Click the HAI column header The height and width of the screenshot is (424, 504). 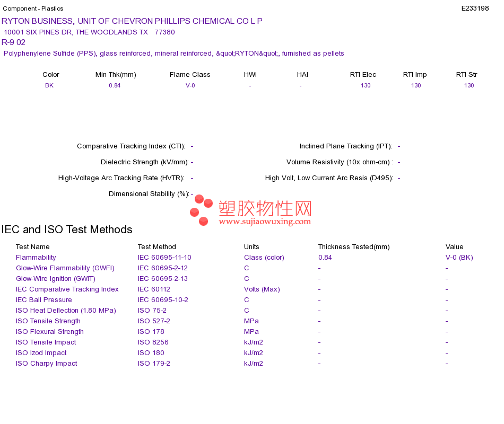302,75
